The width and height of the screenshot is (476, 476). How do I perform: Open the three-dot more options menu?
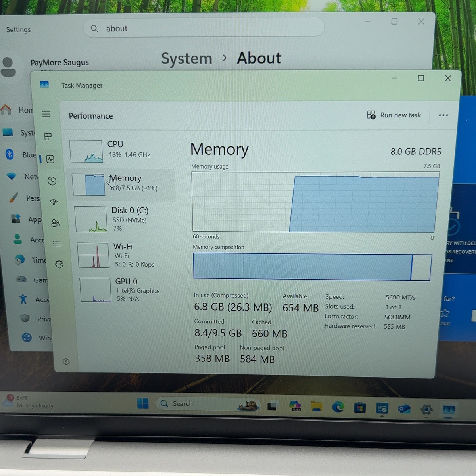[443, 115]
